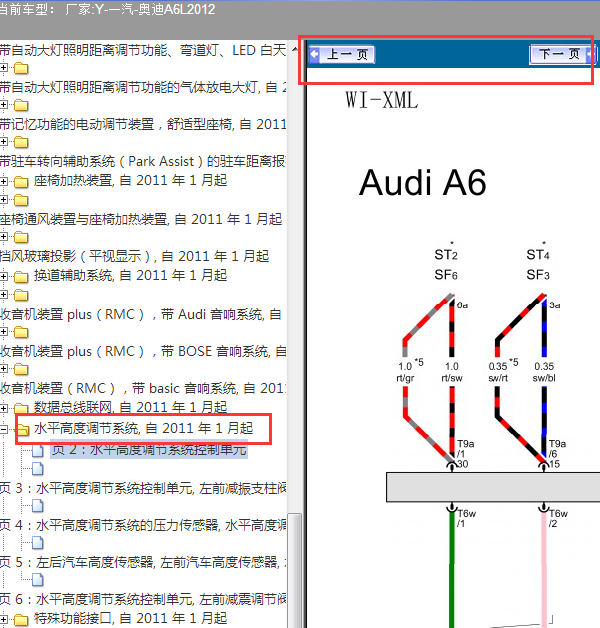
Task: Click the folder icon beside 数据总线联网
Action: 21,409
